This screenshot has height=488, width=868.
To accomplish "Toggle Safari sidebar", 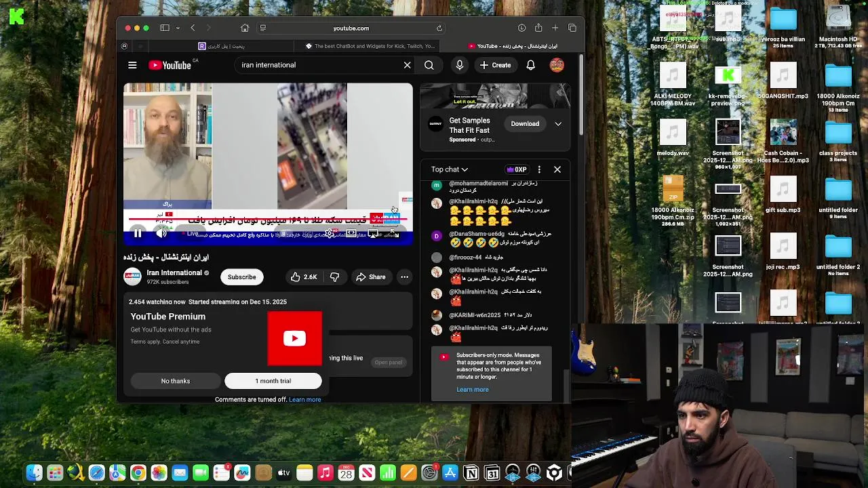I will tap(164, 28).
